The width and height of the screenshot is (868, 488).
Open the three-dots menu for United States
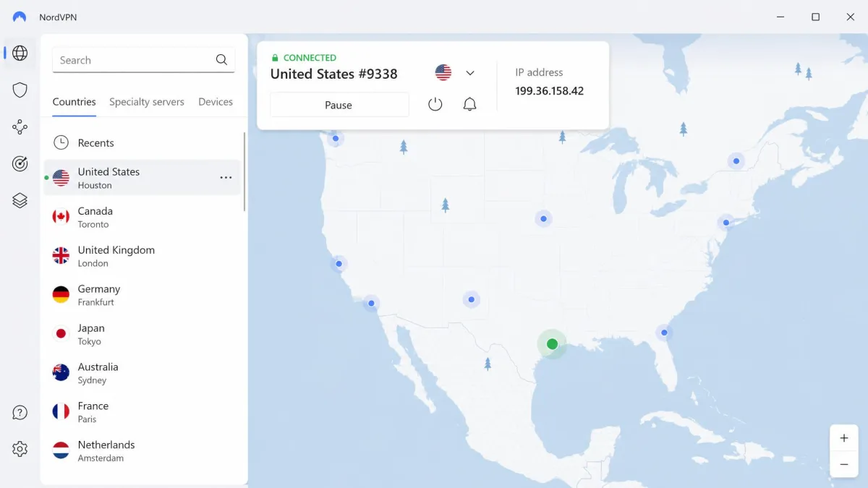click(x=226, y=178)
